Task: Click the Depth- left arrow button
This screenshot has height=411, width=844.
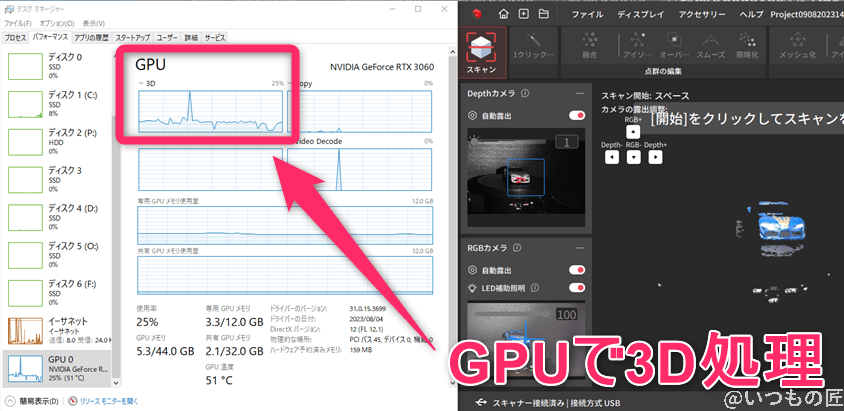Action: coord(611,157)
